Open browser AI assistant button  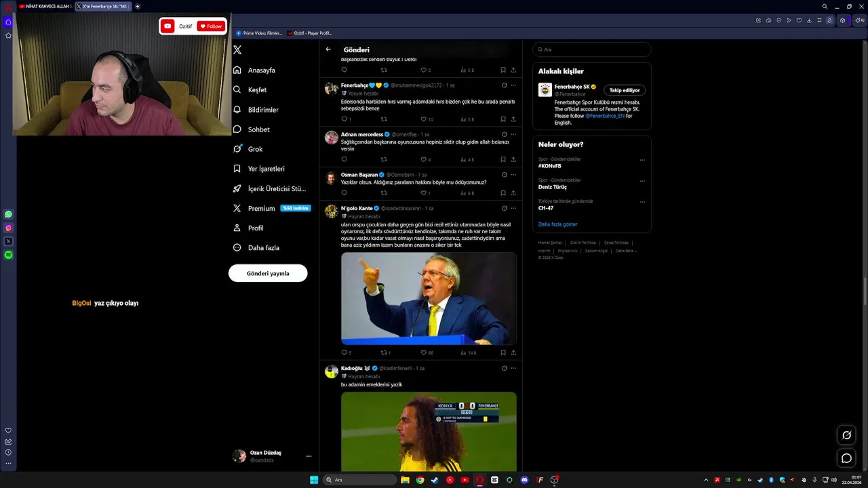[x=861, y=20]
